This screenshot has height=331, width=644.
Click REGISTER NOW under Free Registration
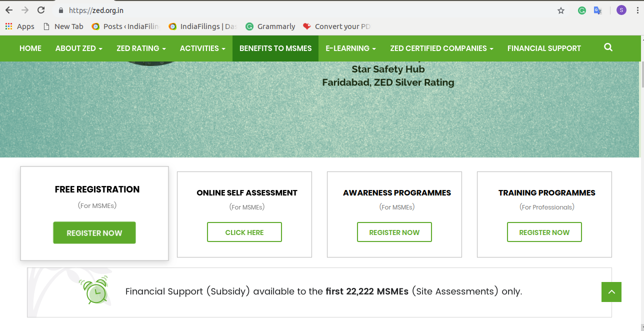94,232
